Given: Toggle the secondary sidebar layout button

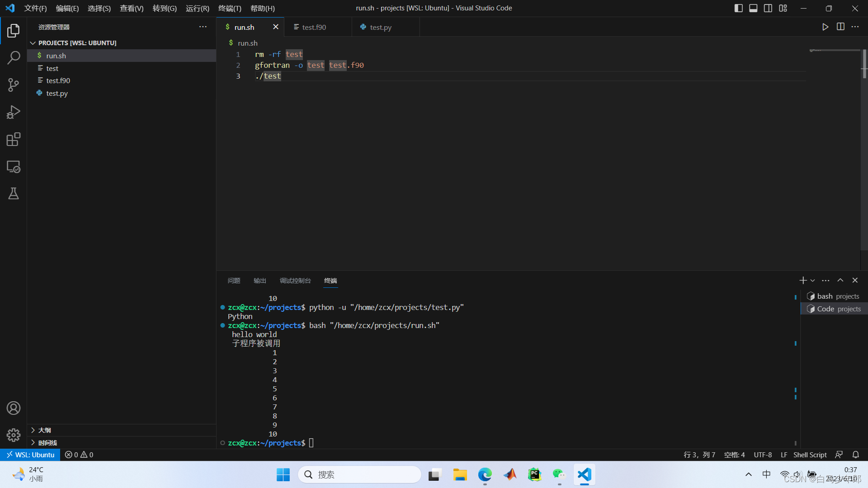Looking at the screenshot, I should tap(768, 8).
